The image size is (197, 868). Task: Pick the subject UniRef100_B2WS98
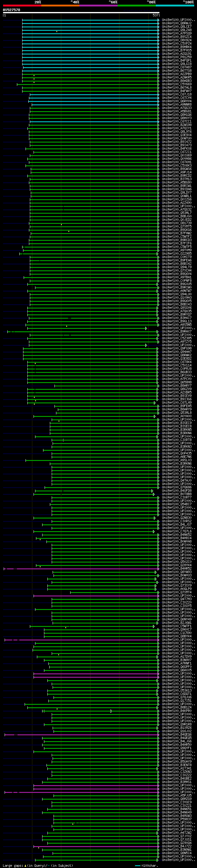pyautogui.click(x=177, y=125)
